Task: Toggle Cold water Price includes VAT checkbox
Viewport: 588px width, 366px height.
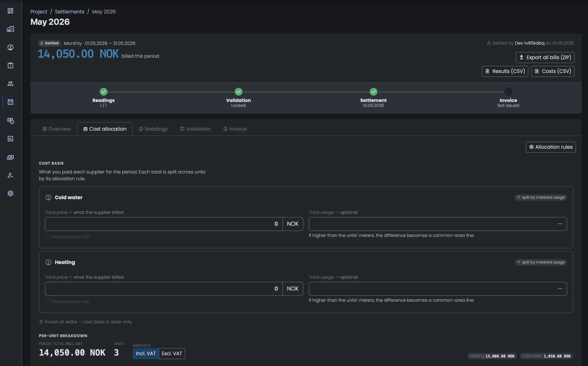Action: [x=47, y=237]
